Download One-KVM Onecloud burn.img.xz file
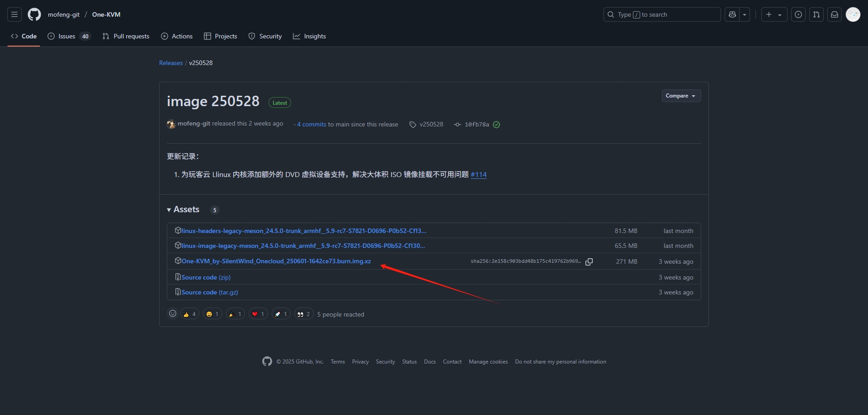 tap(276, 261)
